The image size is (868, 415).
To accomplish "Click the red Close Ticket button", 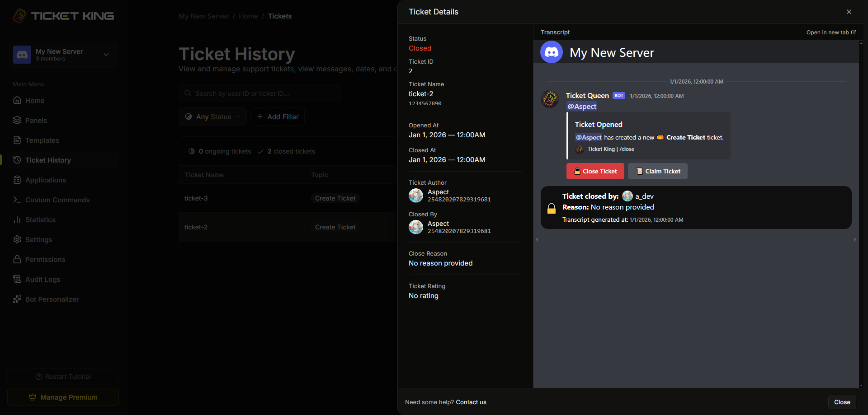I will click(595, 171).
